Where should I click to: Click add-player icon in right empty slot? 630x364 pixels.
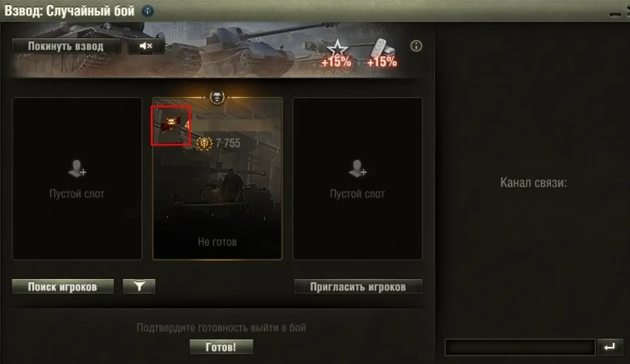point(357,168)
